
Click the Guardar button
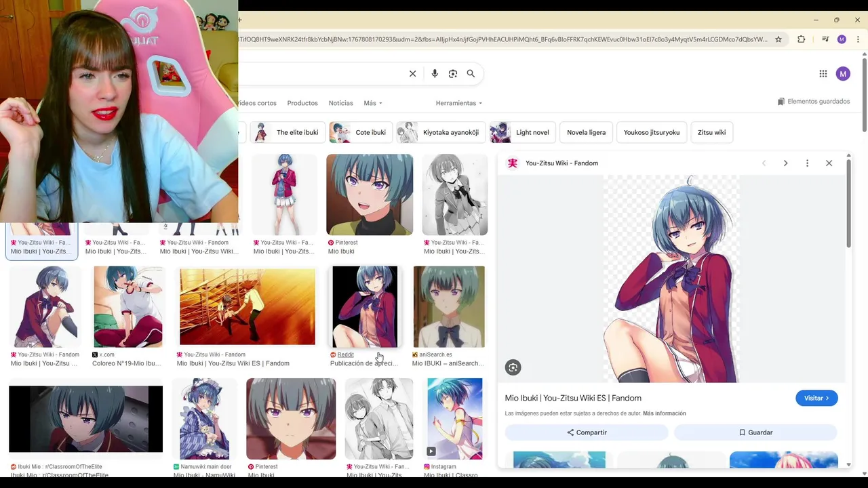(755, 432)
